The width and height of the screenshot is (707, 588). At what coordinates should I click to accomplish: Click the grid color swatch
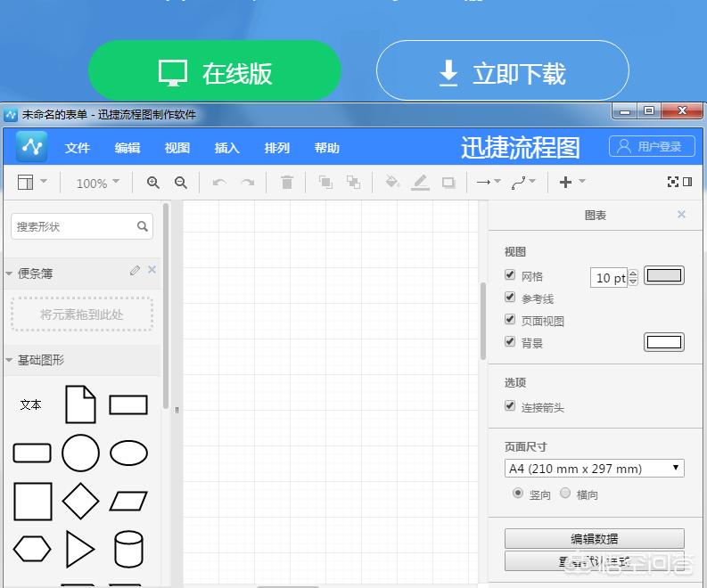(x=663, y=275)
